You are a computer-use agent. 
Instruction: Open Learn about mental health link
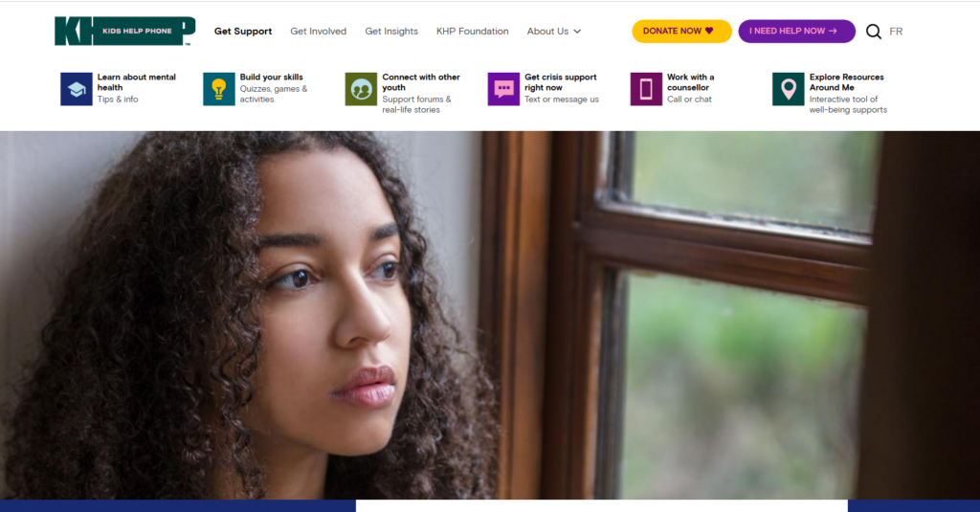[x=136, y=82]
